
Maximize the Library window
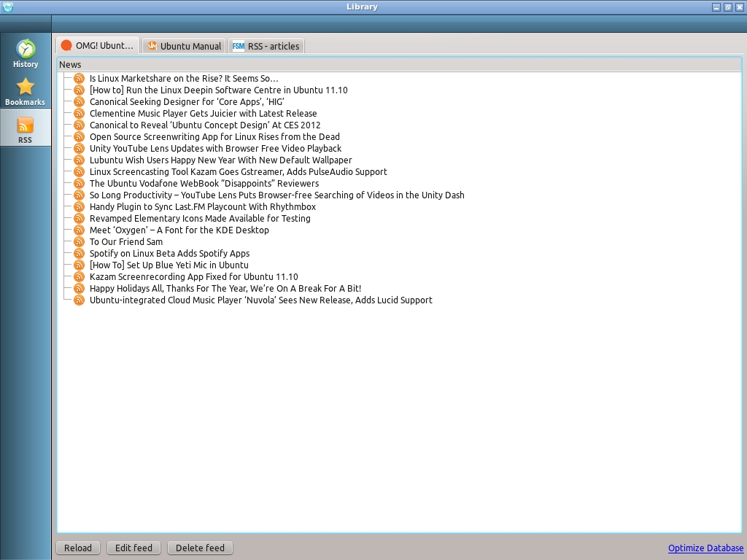click(728, 7)
